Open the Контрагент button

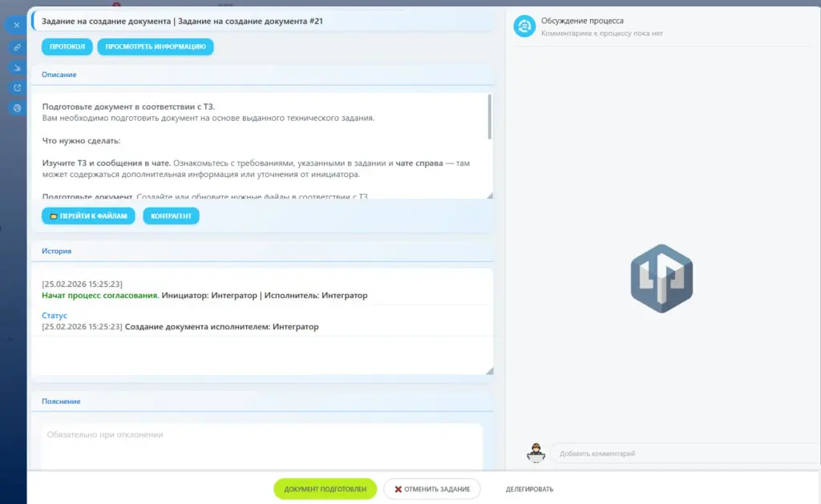pos(171,216)
